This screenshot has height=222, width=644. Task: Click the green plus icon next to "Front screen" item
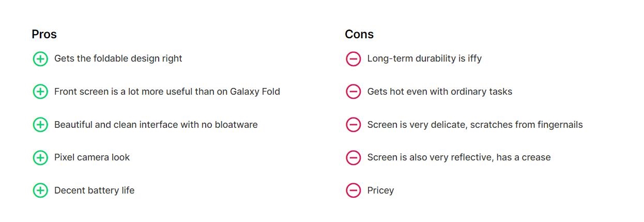(x=40, y=92)
